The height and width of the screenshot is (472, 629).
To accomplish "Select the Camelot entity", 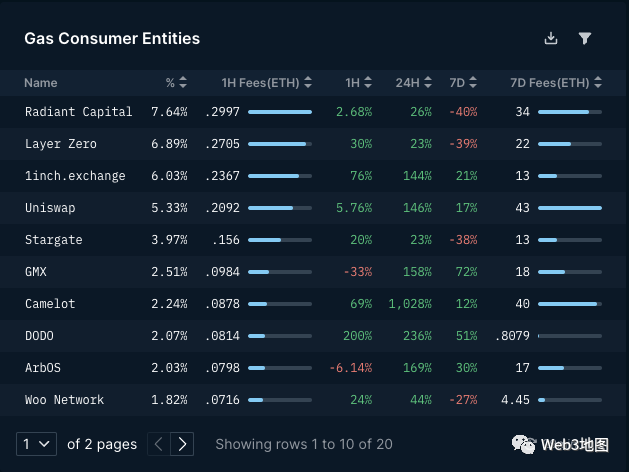I will (x=50, y=304).
